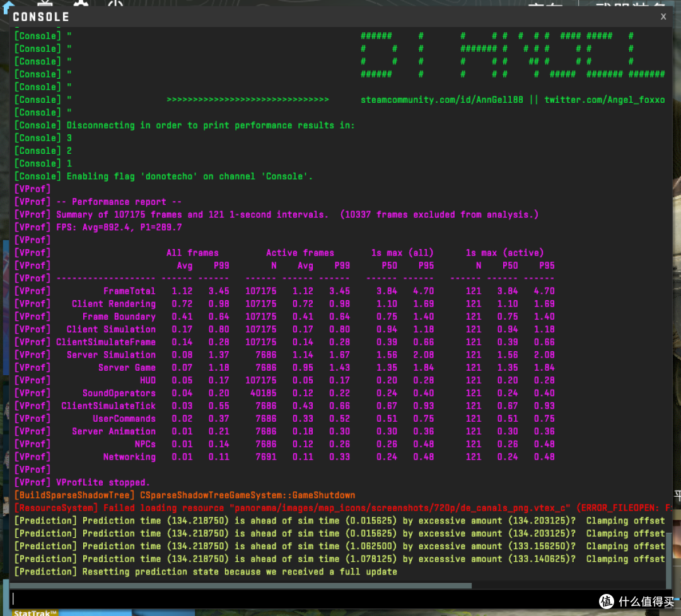Click the Networking row in the report

pos(284,457)
